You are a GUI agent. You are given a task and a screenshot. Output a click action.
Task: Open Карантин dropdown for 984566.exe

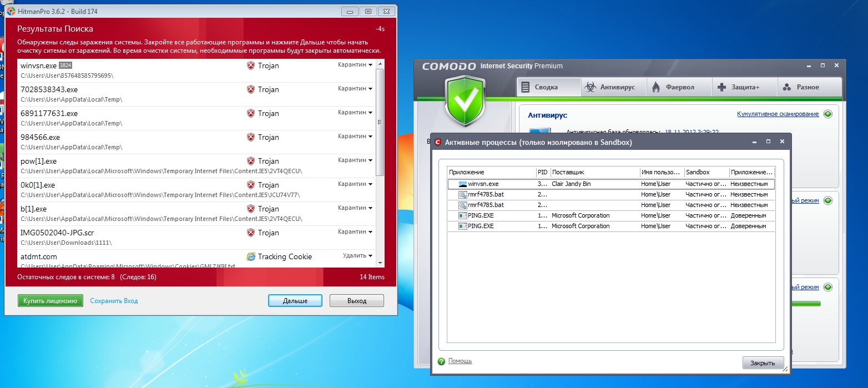(355, 137)
